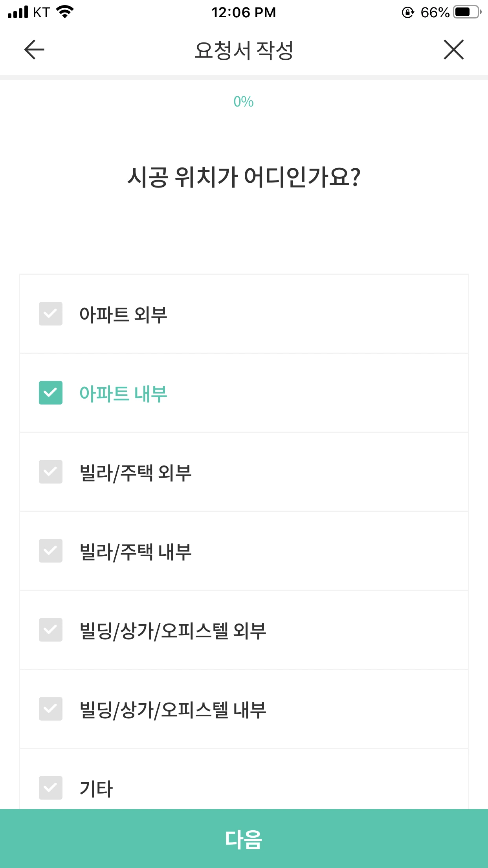Tap the 0% progress indicator
The width and height of the screenshot is (488, 868).
click(244, 102)
